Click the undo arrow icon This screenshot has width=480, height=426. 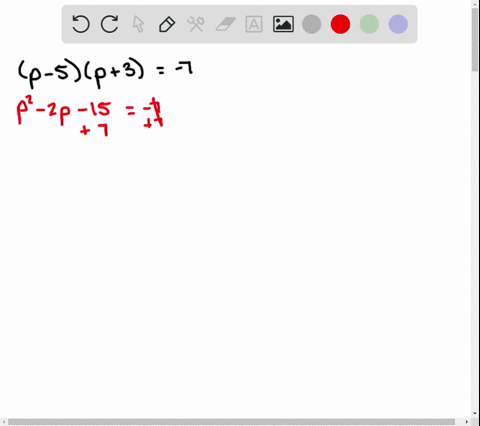click(81, 24)
